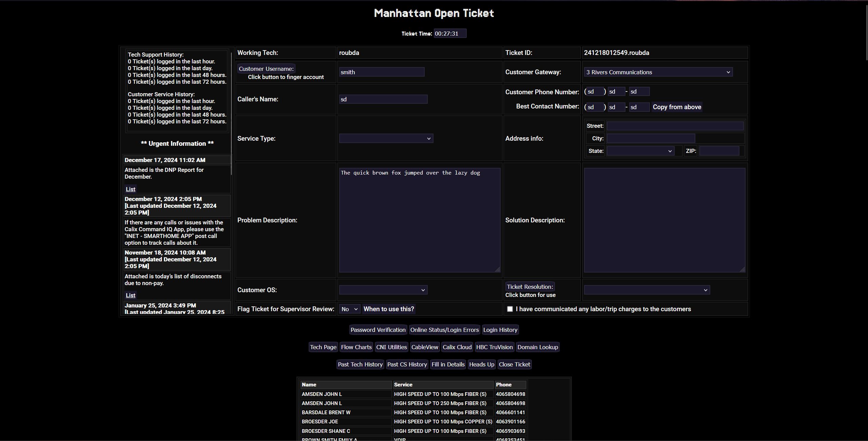Click the Best Contact Number prefix field

616,107
